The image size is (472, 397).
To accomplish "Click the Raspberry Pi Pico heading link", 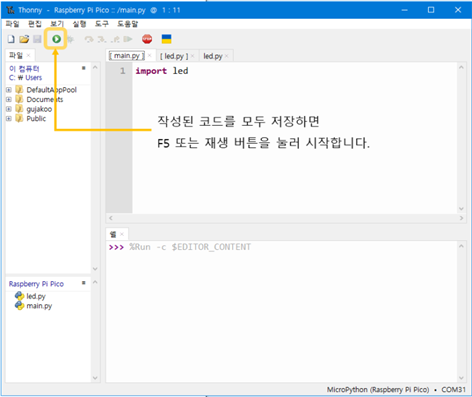I will (36, 284).
